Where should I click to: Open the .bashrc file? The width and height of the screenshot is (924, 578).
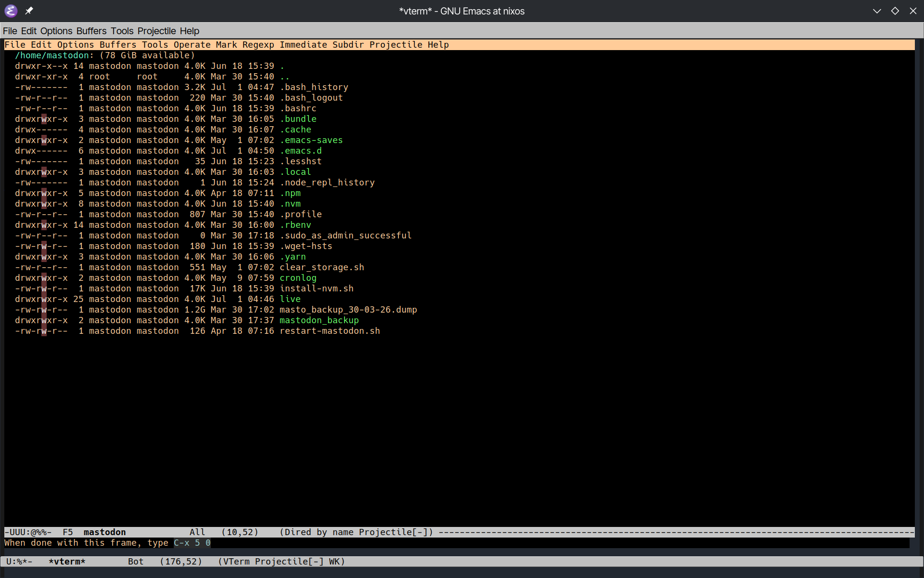point(298,108)
